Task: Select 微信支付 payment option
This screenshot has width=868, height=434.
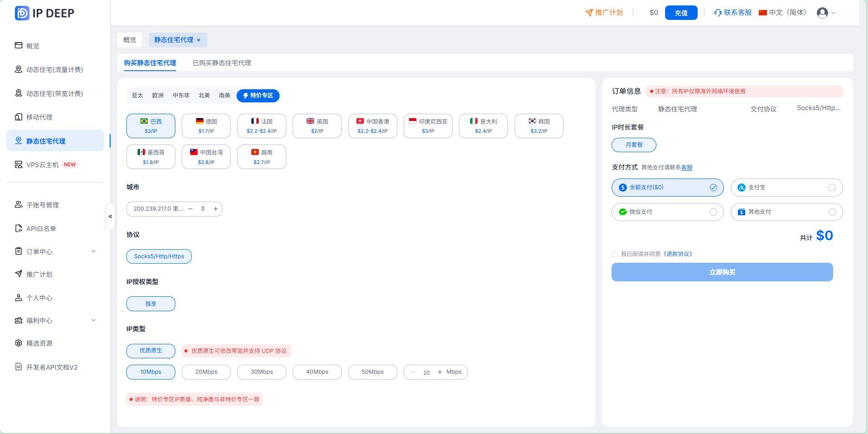Action: (667, 212)
